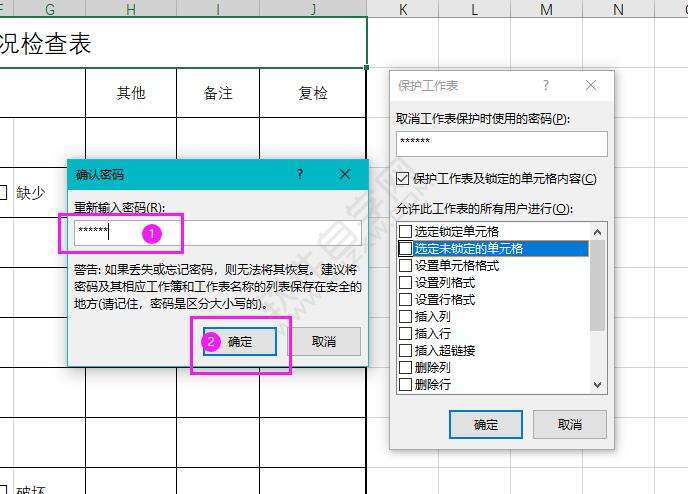The width and height of the screenshot is (688, 494).
Task: Close the 确认密码 dialog
Action: [x=345, y=174]
